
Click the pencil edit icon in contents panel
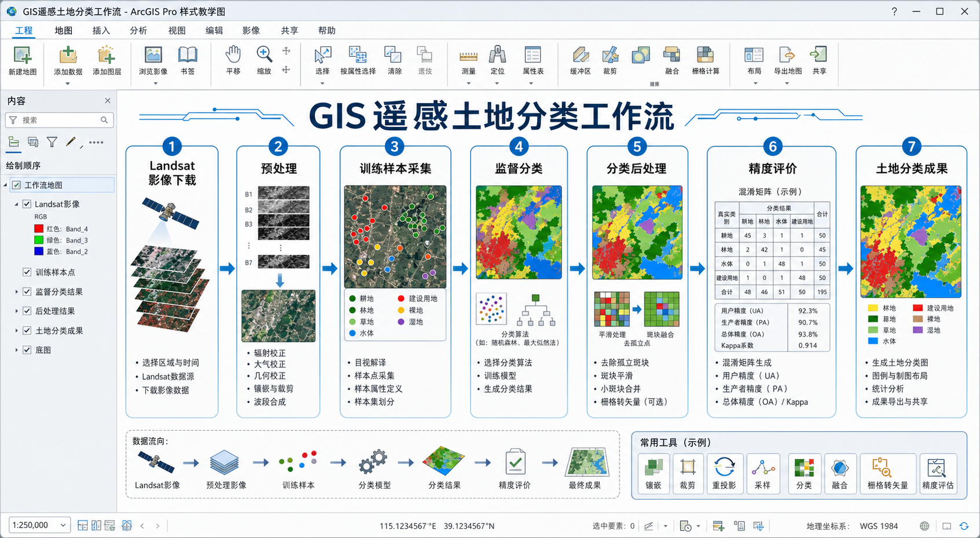point(71,142)
